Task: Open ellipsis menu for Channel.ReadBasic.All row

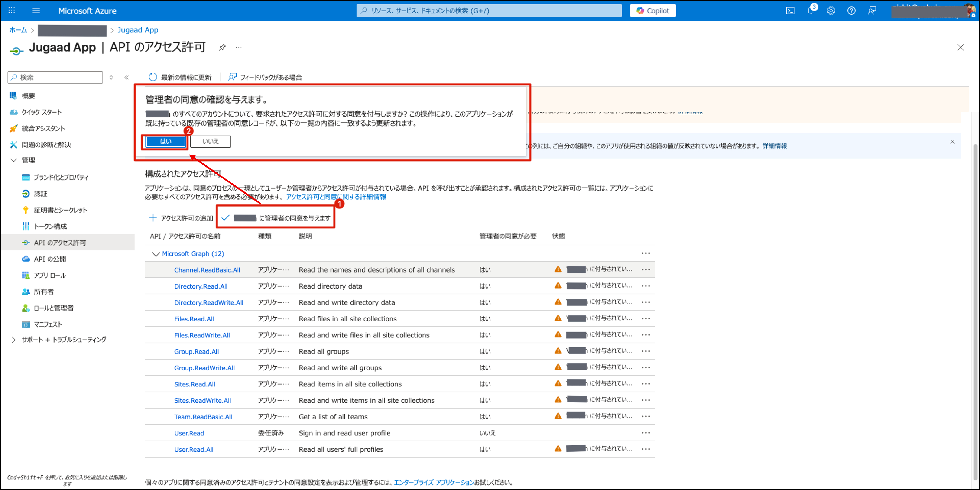Action: pyautogui.click(x=646, y=270)
